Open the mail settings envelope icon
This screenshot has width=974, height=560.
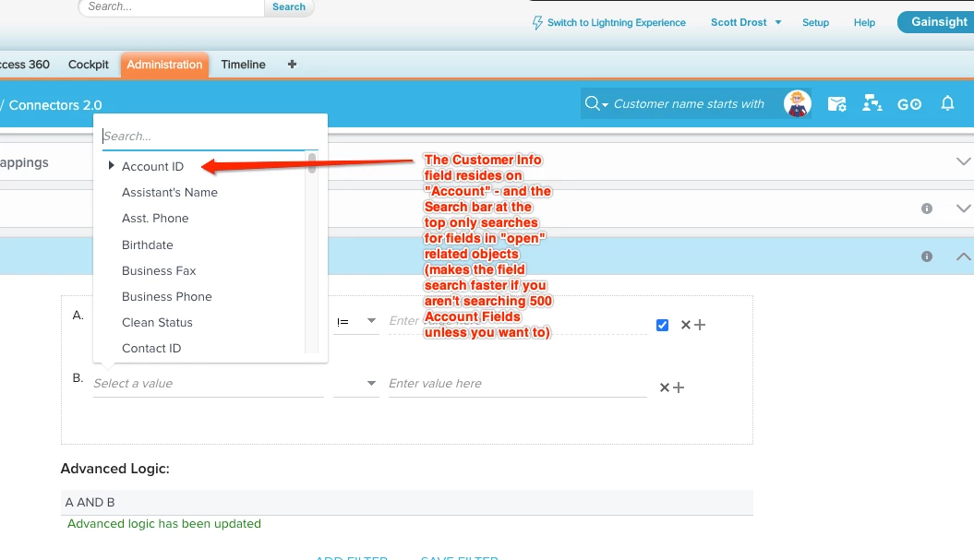(836, 103)
